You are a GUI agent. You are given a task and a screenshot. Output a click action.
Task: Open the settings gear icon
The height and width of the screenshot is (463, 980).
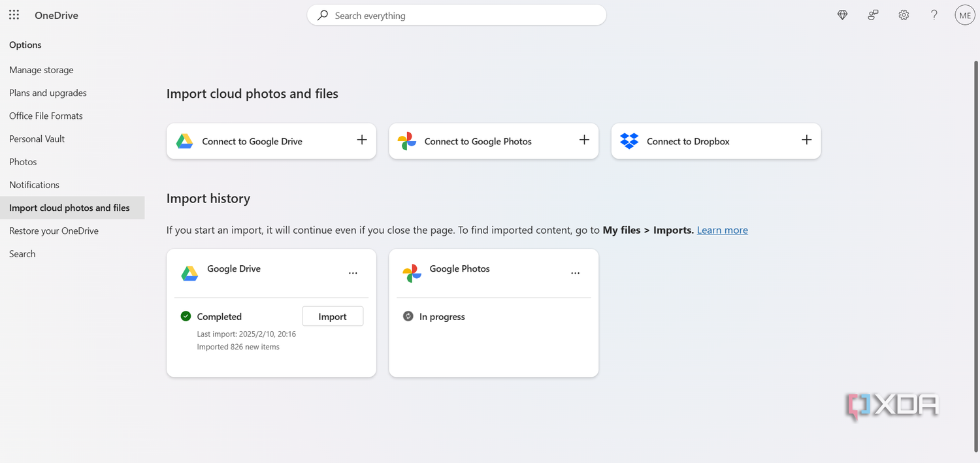(904, 15)
